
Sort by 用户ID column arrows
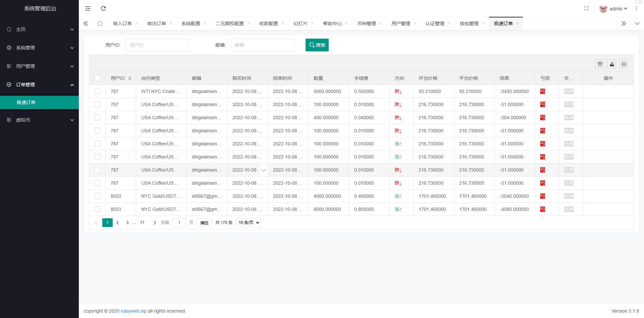[x=130, y=78]
